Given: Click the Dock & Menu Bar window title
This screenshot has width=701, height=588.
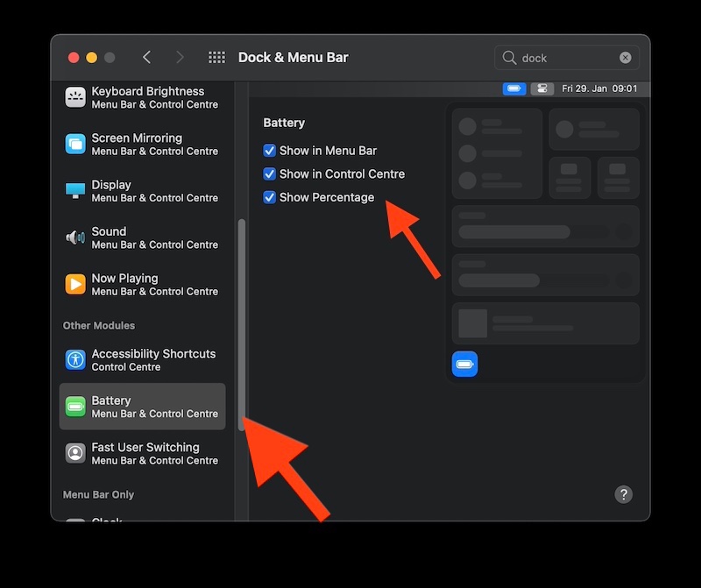Looking at the screenshot, I should (x=293, y=57).
